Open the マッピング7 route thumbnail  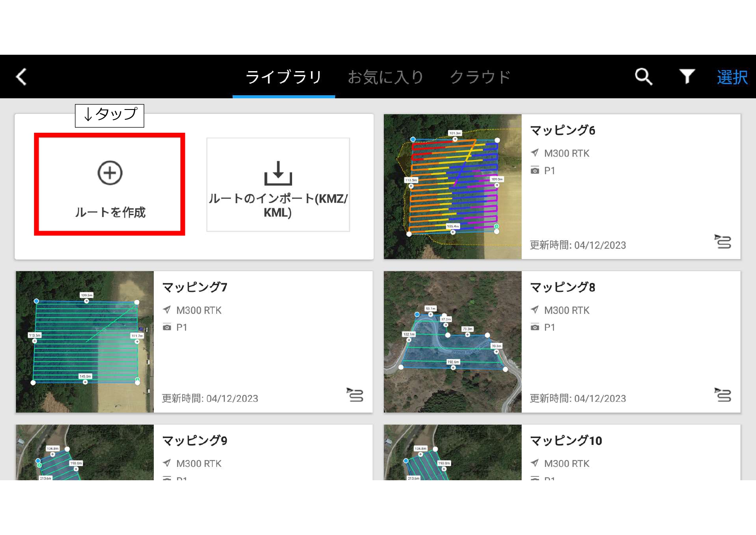pyautogui.click(x=84, y=342)
